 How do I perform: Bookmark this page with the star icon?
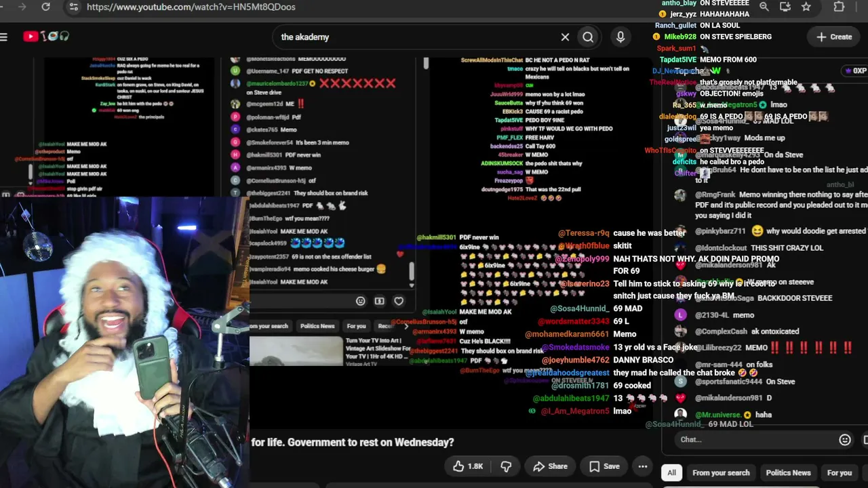(x=806, y=7)
